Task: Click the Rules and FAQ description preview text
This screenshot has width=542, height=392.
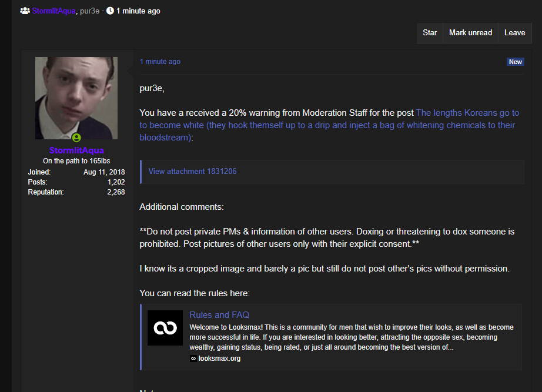Action: click(352, 337)
